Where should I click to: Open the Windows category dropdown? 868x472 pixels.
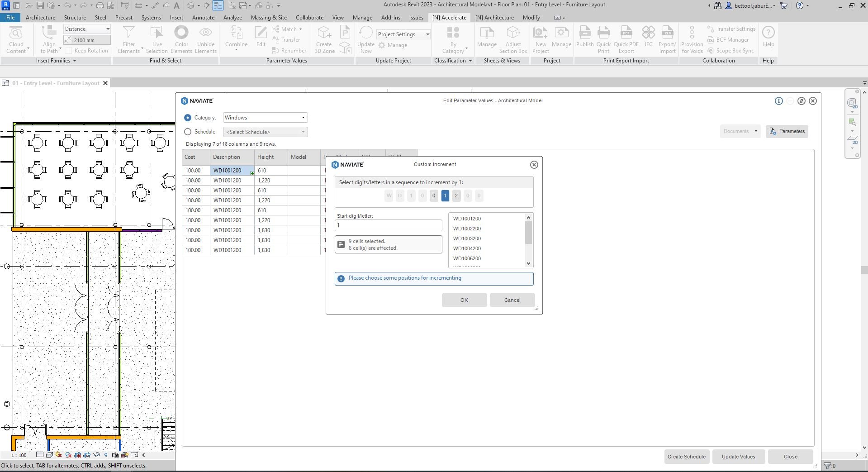[303, 117]
